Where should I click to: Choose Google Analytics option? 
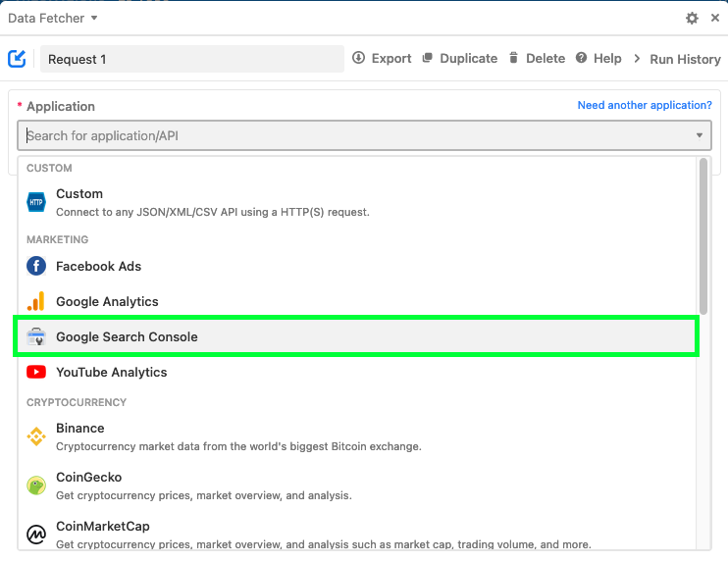(x=356, y=301)
